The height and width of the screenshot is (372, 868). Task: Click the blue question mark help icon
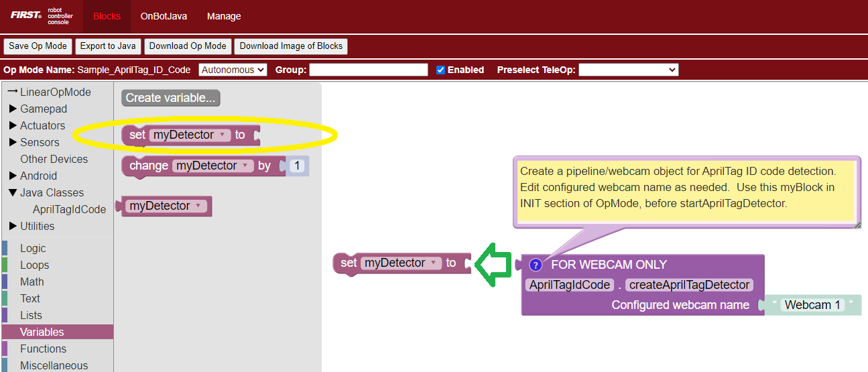(x=535, y=265)
